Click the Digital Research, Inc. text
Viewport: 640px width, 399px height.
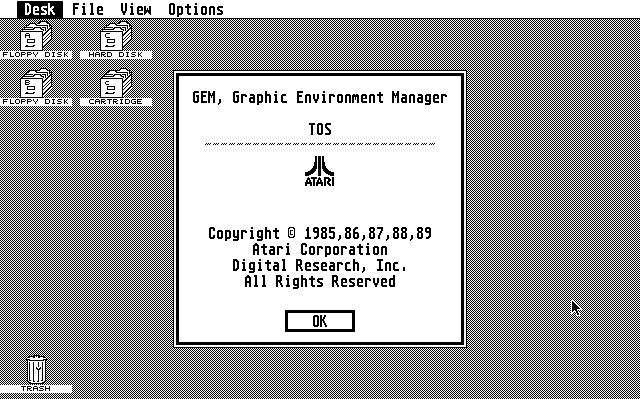[320, 266]
